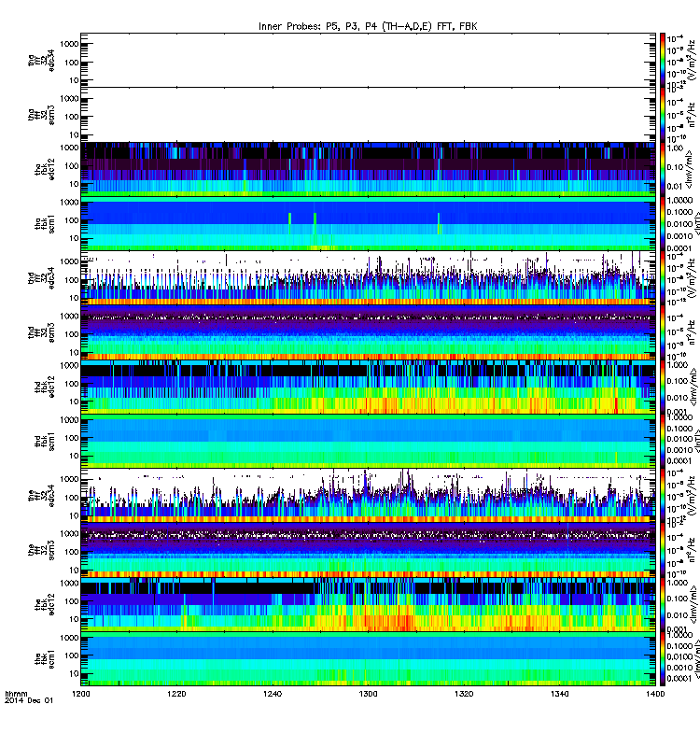
Task: Click the the fbk edc12 spectrogram panel
Action: [368, 604]
